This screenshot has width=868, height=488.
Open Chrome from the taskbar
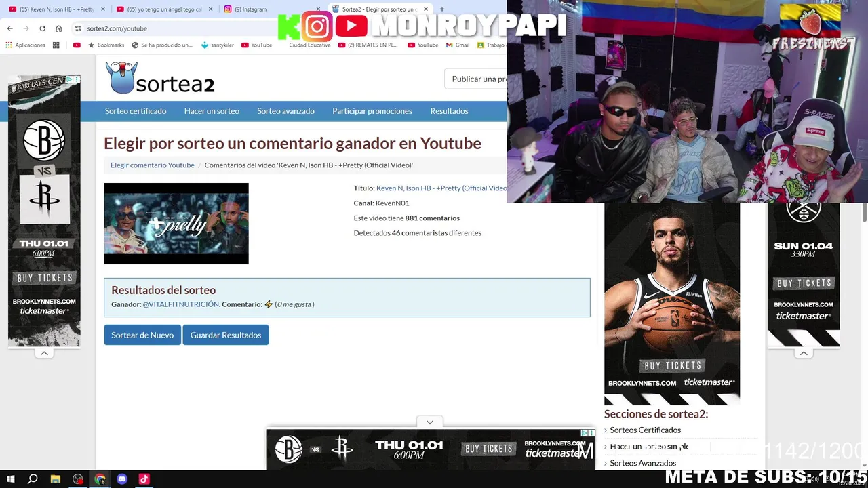click(x=100, y=479)
